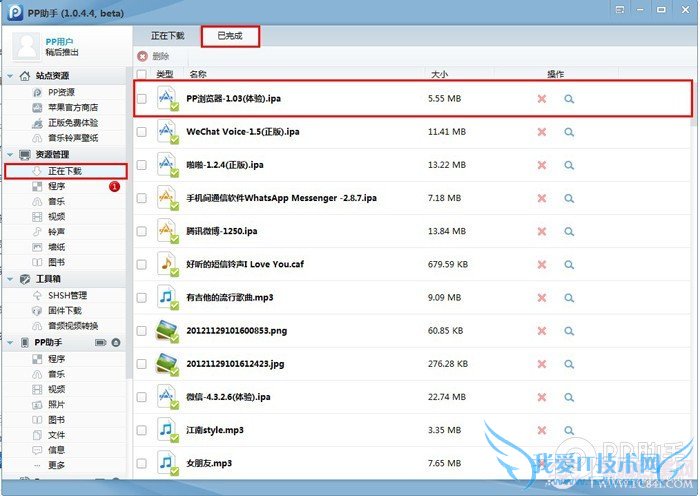
Task: Find the 微信-4.3.2.6 ipa file
Action: click(569, 397)
